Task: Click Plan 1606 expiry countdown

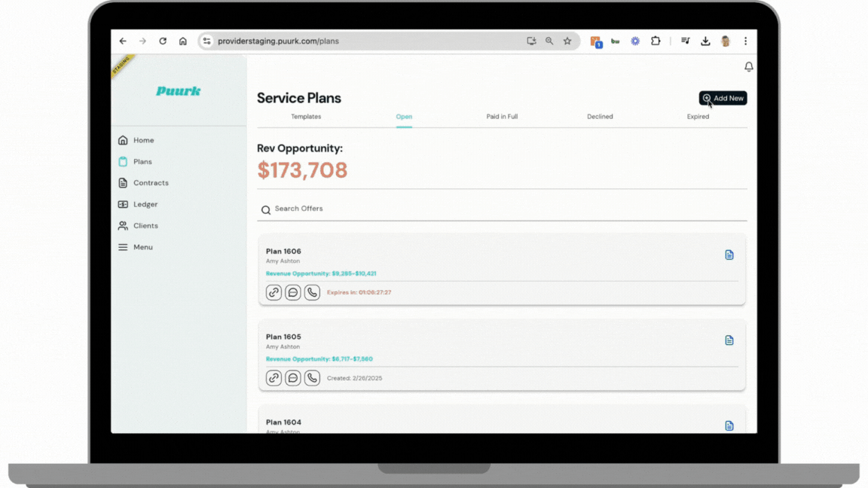Action: point(359,293)
